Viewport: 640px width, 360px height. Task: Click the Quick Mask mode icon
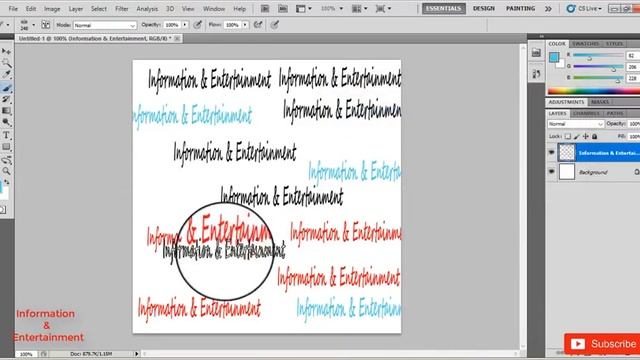pos(2,210)
